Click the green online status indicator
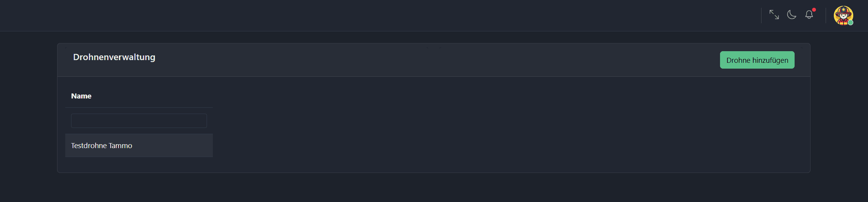868x202 pixels. coord(851,23)
